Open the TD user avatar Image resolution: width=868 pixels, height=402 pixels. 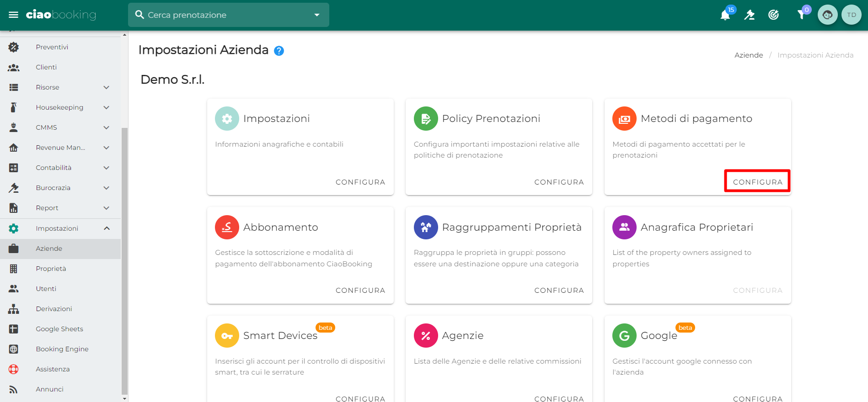851,15
